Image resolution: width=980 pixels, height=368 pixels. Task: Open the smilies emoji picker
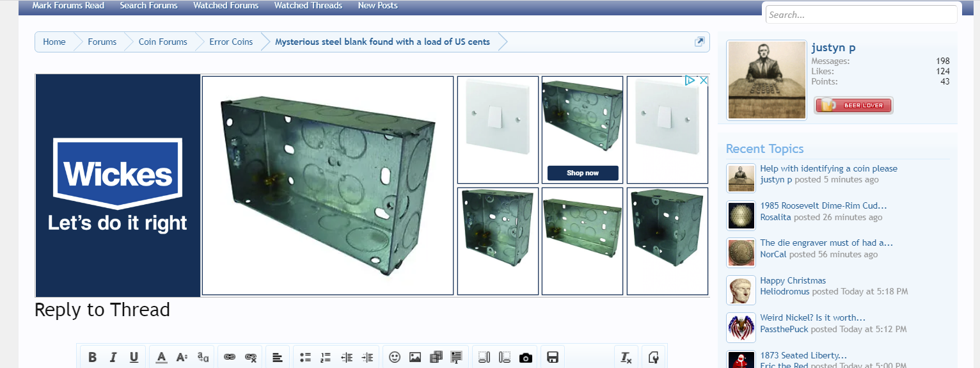pos(395,357)
